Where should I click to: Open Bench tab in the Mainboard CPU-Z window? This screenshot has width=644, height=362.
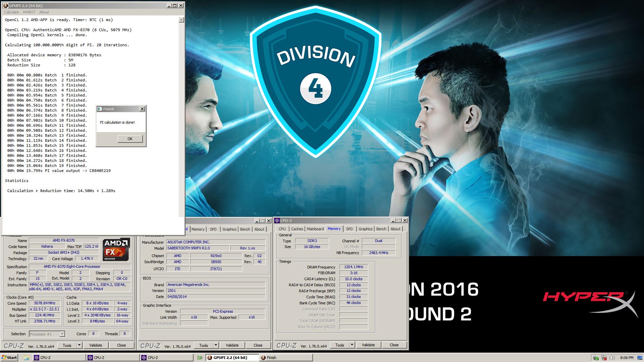coord(245,229)
